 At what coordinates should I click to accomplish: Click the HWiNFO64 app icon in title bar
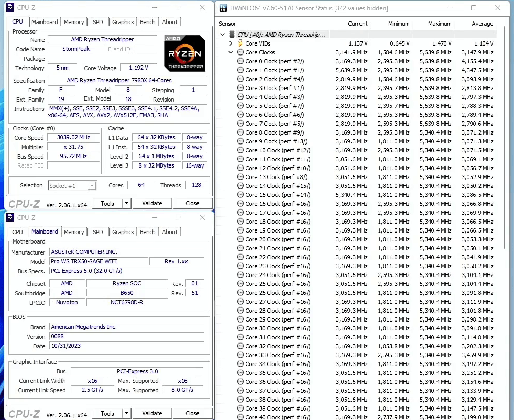point(223,8)
